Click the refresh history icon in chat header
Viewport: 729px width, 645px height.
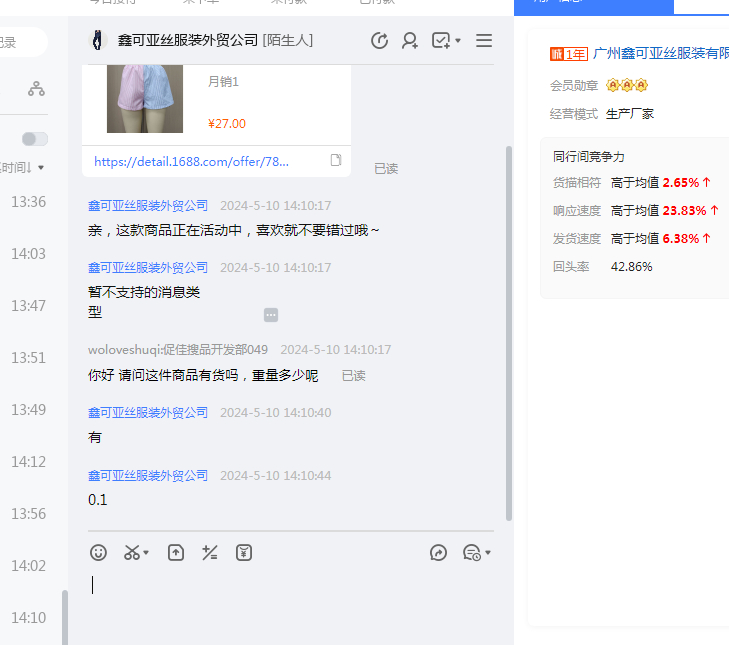coord(379,41)
